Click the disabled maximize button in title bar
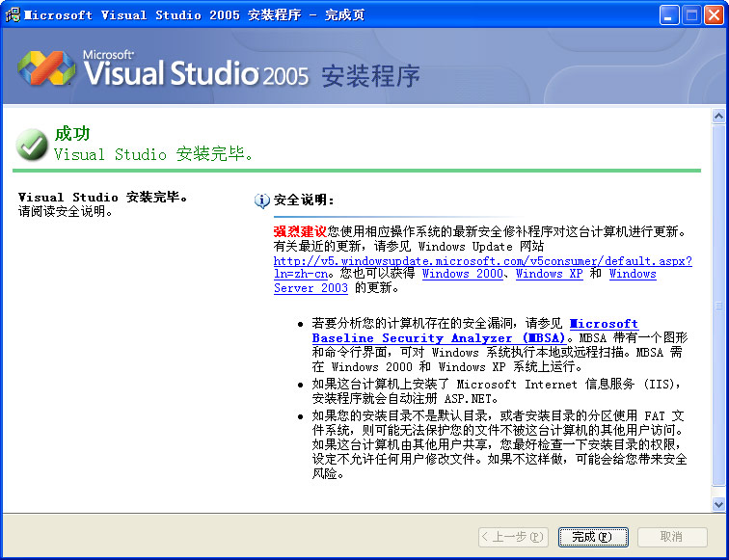 691,15
